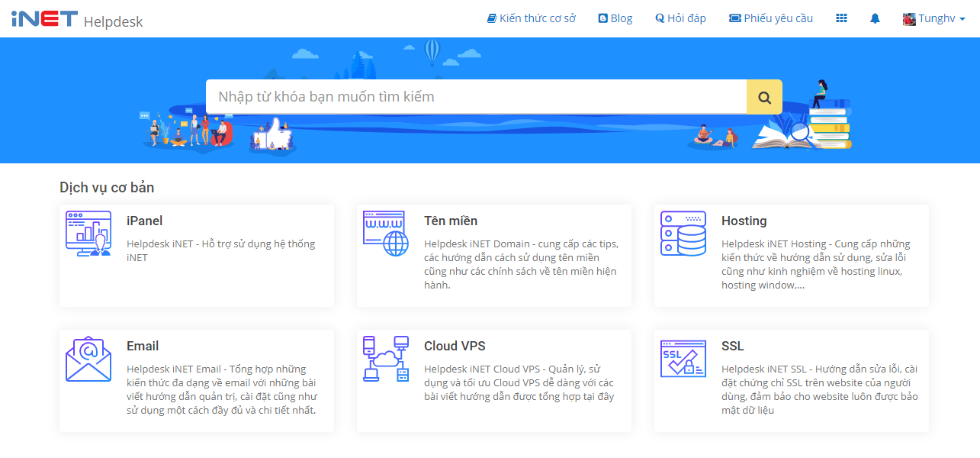Expand the Tunghv user dropdown
This screenshot has height=458, width=980.
pos(934,18)
